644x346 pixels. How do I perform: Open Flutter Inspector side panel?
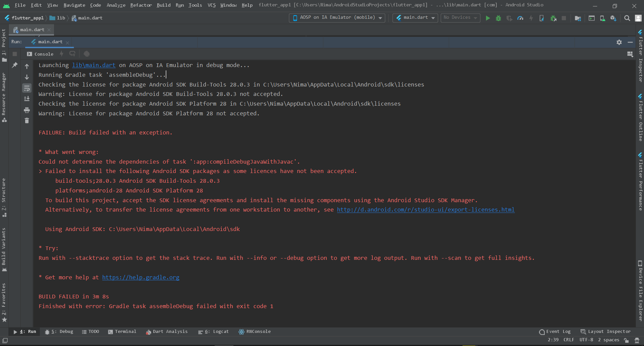click(640, 56)
